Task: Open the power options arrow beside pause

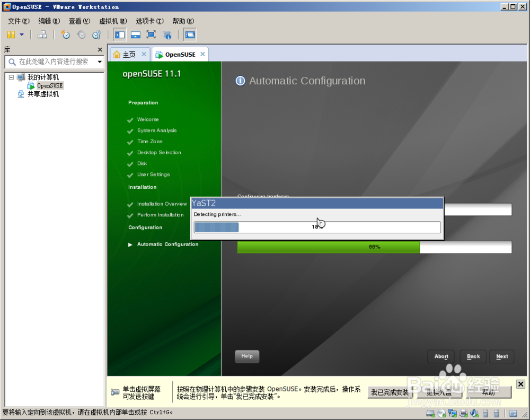Action: click(x=22, y=34)
